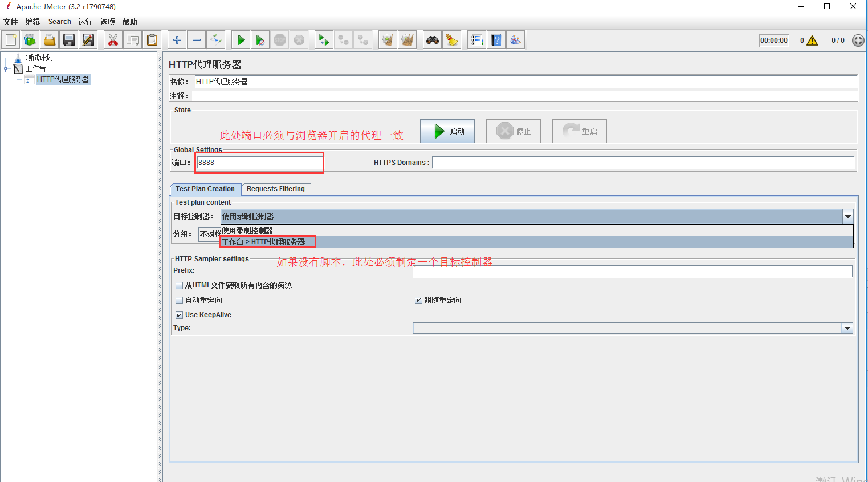Image resolution: width=868 pixels, height=482 pixels.
Task: Open the 分组 combo box
Action: pyautogui.click(x=209, y=234)
